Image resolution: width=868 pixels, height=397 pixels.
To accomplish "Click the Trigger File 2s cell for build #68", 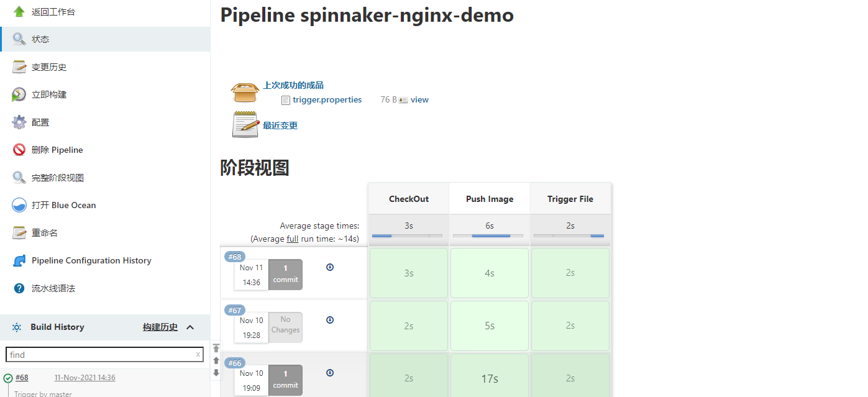I will click(x=570, y=273).
